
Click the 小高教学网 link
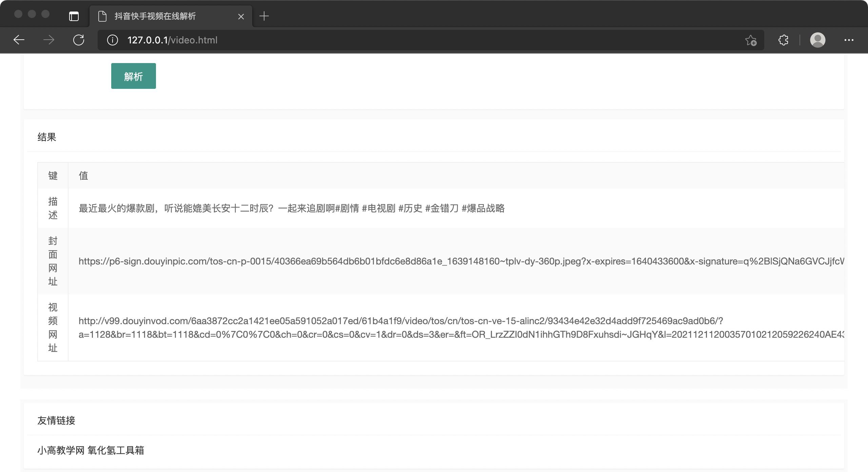61,450
